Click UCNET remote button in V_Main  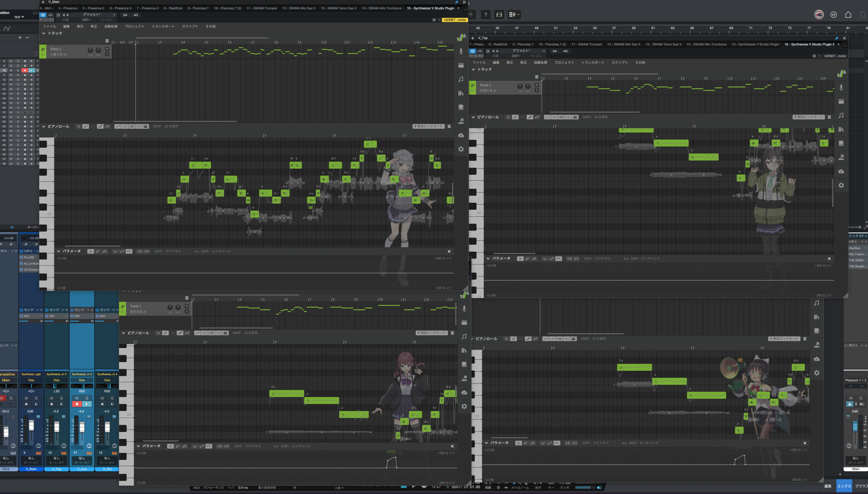[x=455, y=20]
